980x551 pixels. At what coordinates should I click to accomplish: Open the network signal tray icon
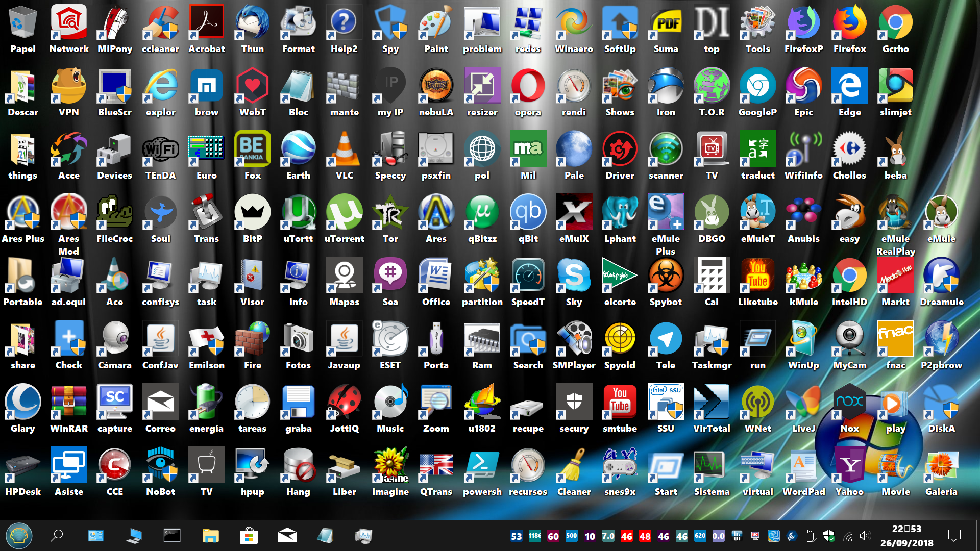pos(848,537)
